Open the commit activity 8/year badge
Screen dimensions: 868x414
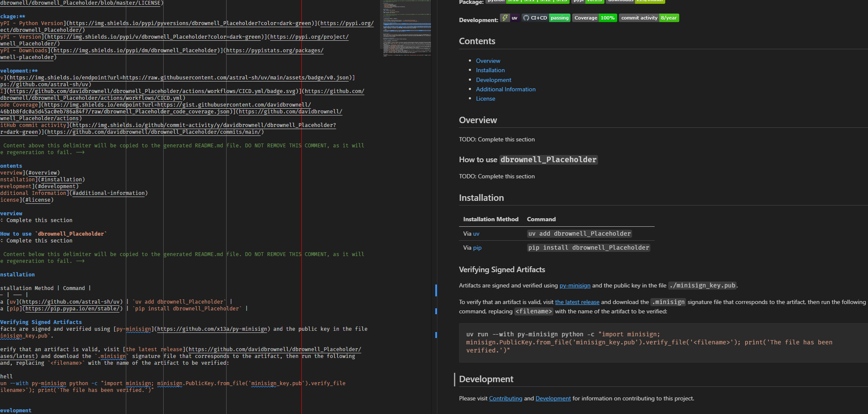(x=649, y=18)
